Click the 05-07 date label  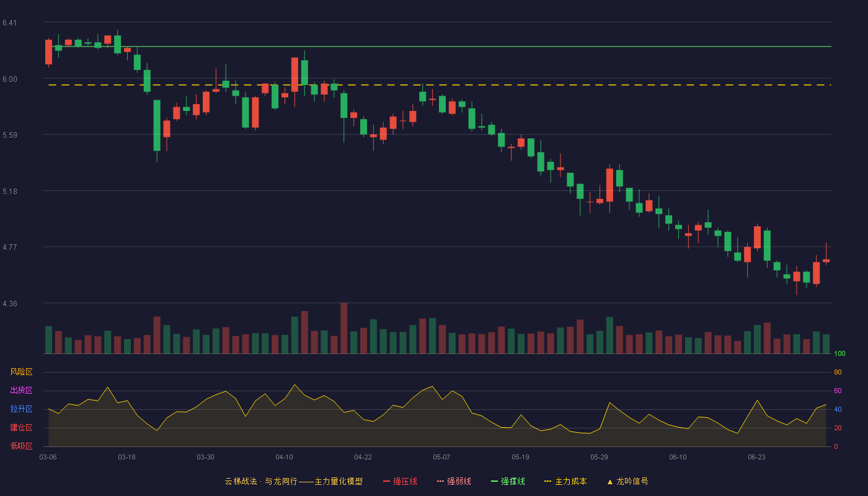point(441,457)
